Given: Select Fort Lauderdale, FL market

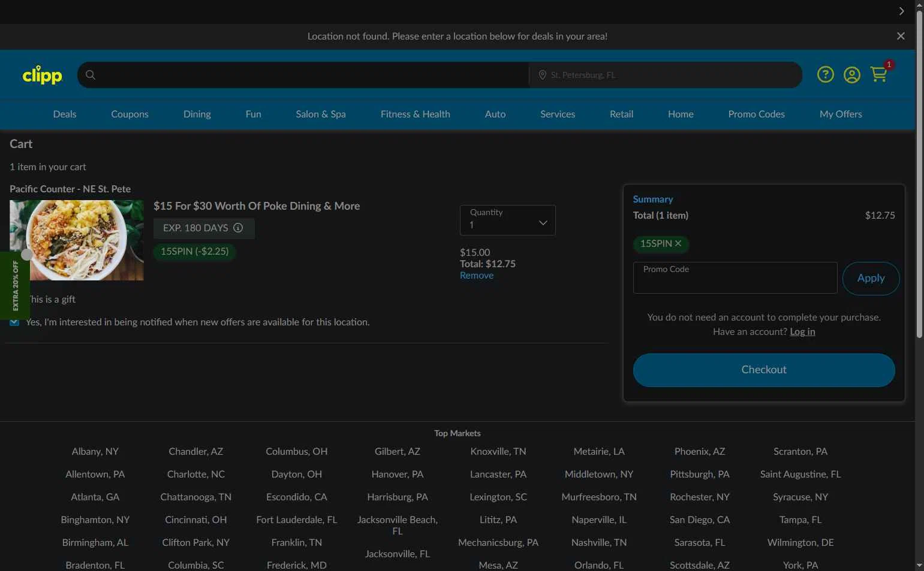Looking at the screenshot, I should coord(297,520).
